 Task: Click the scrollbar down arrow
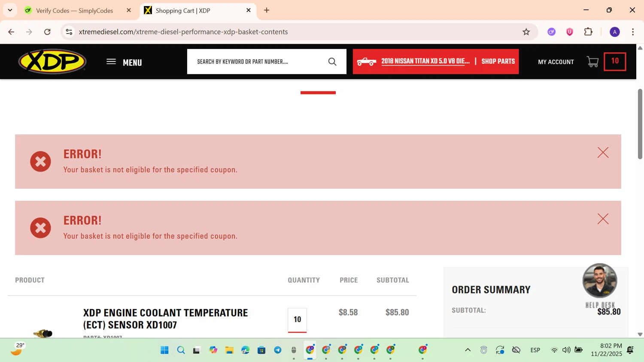[x=640, y=334]
